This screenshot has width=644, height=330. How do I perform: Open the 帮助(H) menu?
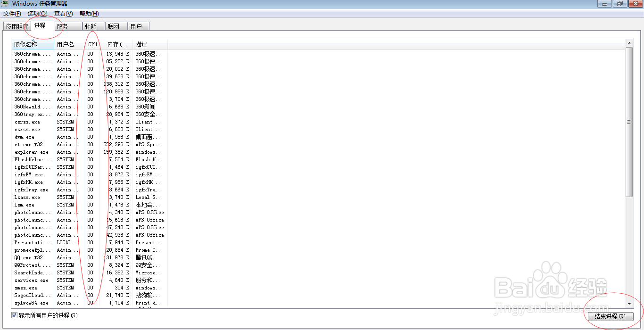coord(89,14)
